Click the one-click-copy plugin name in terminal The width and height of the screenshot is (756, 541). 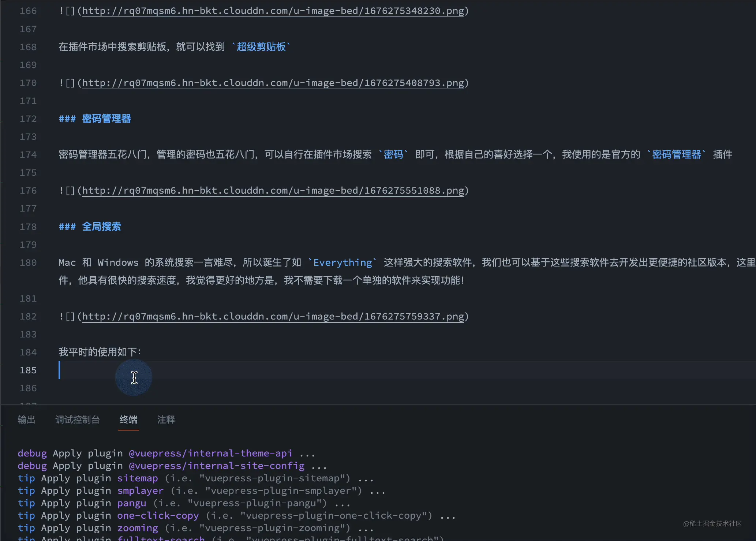pos(158,516)
